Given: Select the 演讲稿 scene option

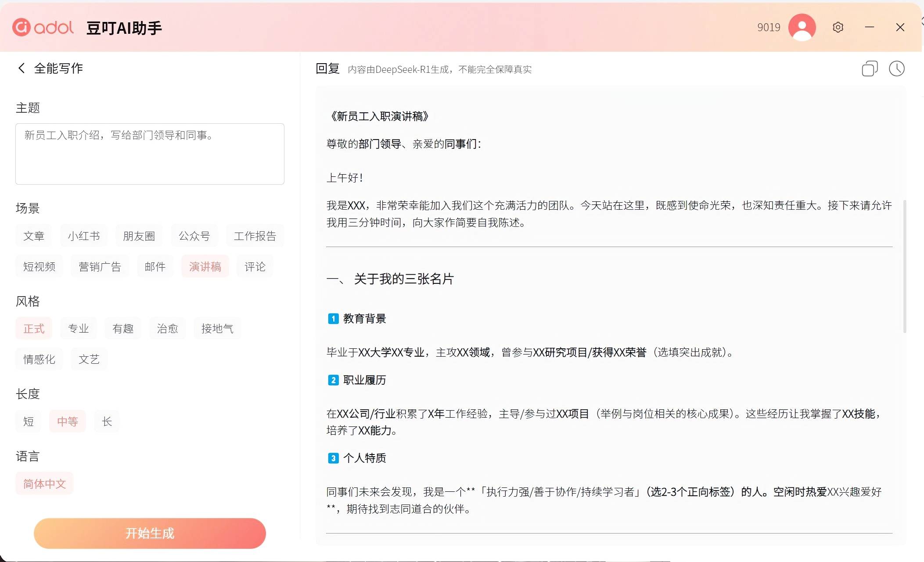Looking at the screenshot, I should pos(205,267).
